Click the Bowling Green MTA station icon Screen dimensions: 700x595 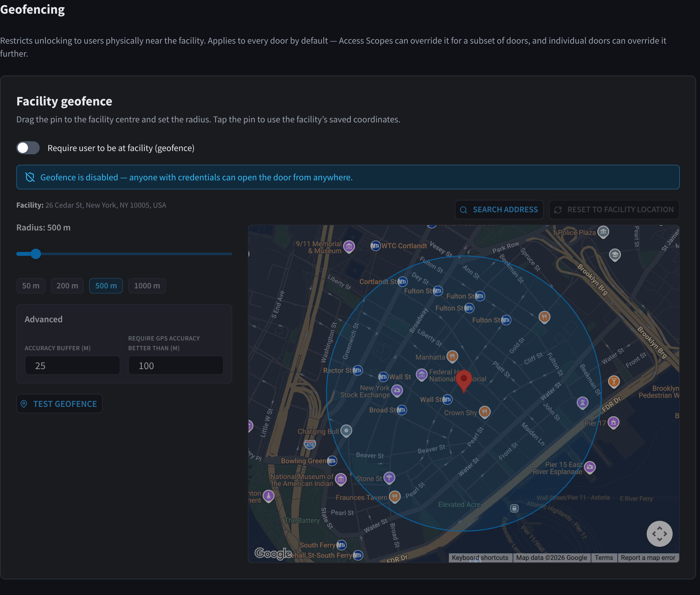[332, 461]
